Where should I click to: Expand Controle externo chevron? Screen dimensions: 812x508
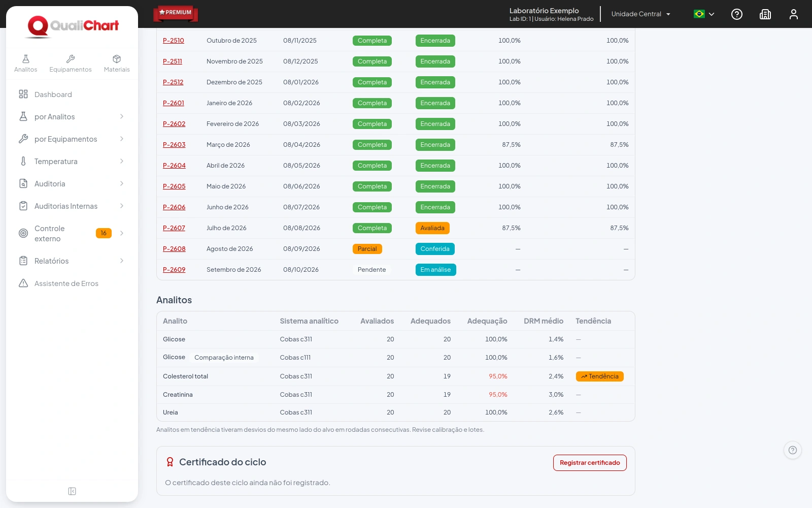click(122, 233)
